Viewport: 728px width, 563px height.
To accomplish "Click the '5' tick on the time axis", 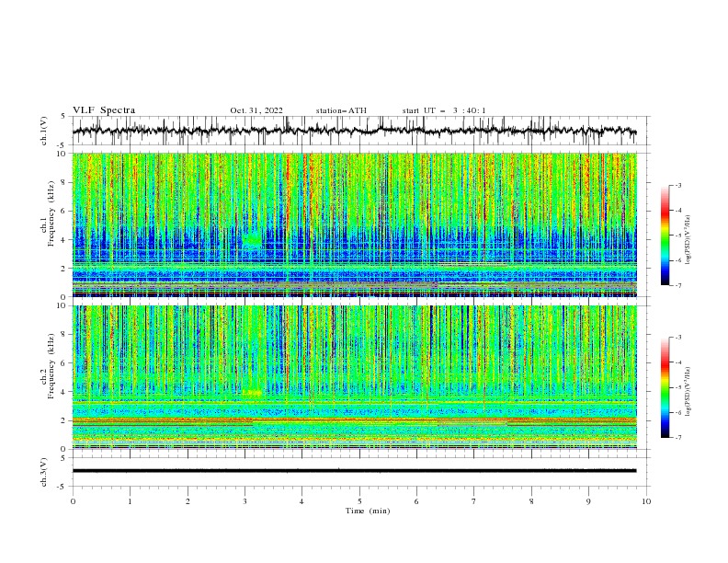I will click(359, 501).
